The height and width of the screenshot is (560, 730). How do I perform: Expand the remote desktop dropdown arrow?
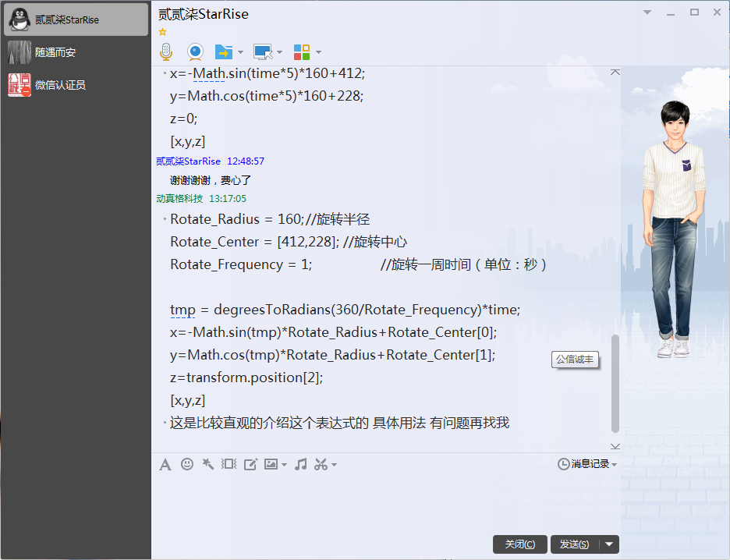tap(279, 52)
